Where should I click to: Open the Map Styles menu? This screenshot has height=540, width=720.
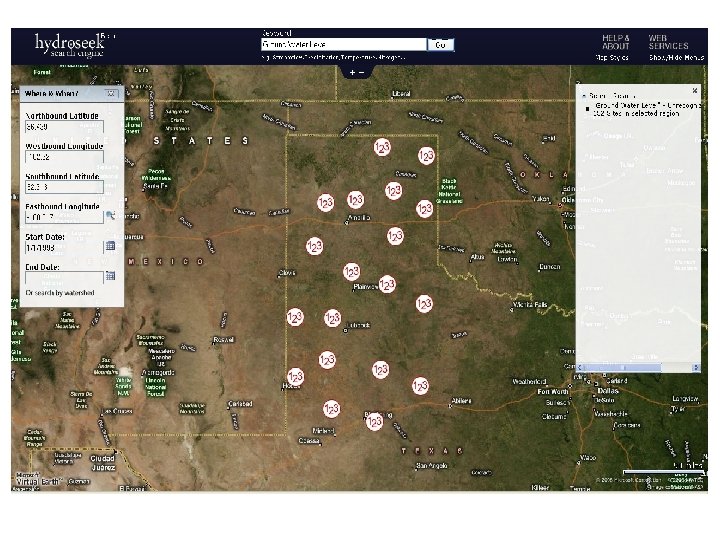click(x=612, y=58)
